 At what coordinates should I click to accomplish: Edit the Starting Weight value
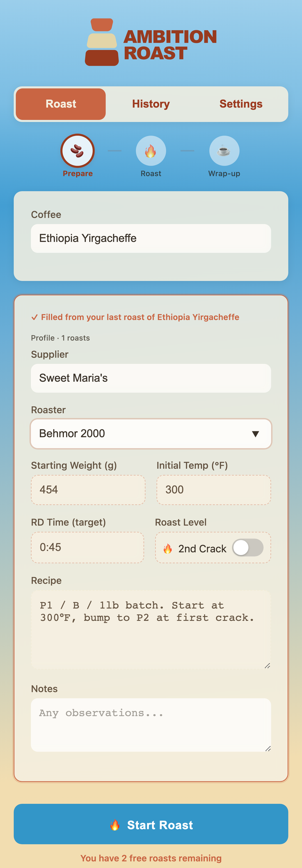(x=88, y=490)
